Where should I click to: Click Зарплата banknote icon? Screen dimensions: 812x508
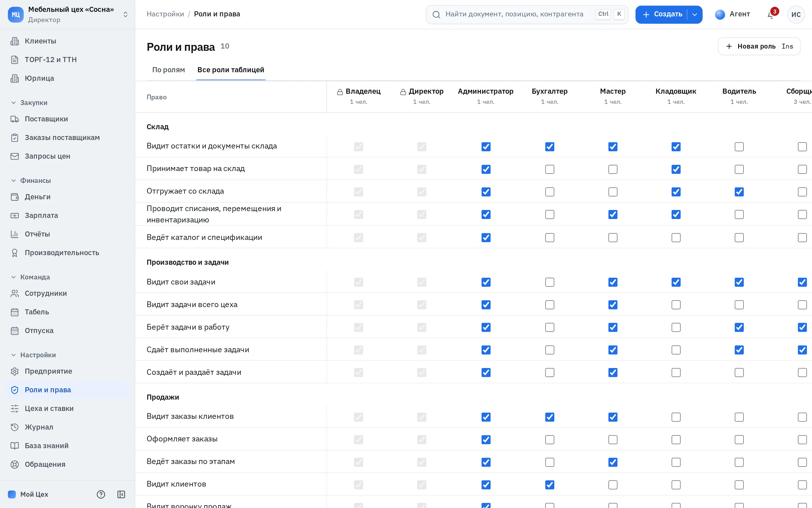[x=14, y=216]
